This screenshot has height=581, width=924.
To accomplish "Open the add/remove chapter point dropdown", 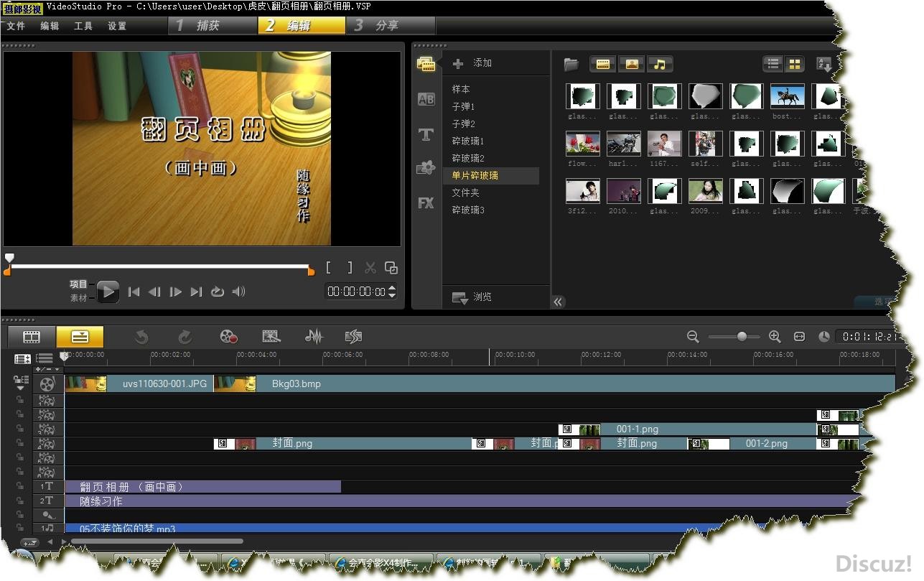I will pos(48,369).
